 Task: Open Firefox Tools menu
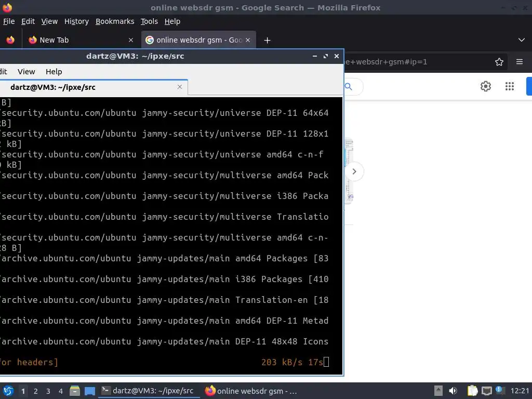[149, 21]
